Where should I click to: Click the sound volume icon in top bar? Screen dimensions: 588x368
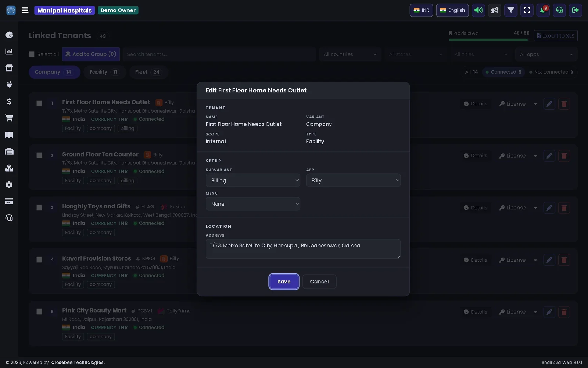click(x=478, y=10)
